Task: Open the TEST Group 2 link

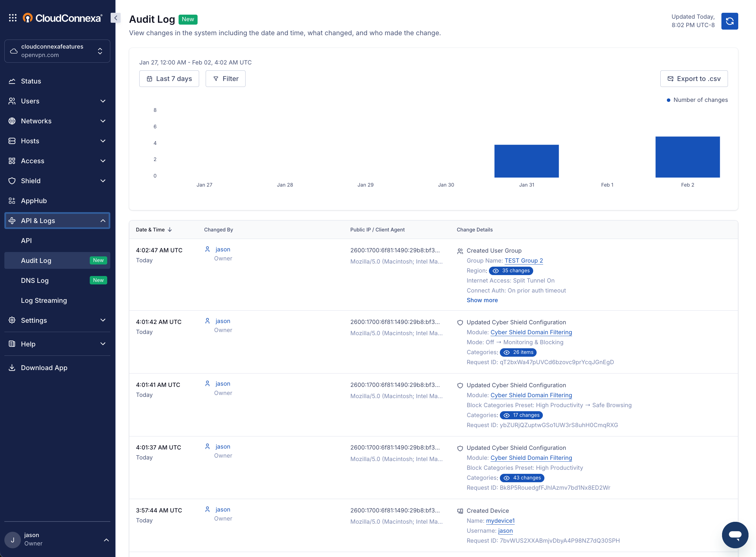Action: click(x=524, y=260)
